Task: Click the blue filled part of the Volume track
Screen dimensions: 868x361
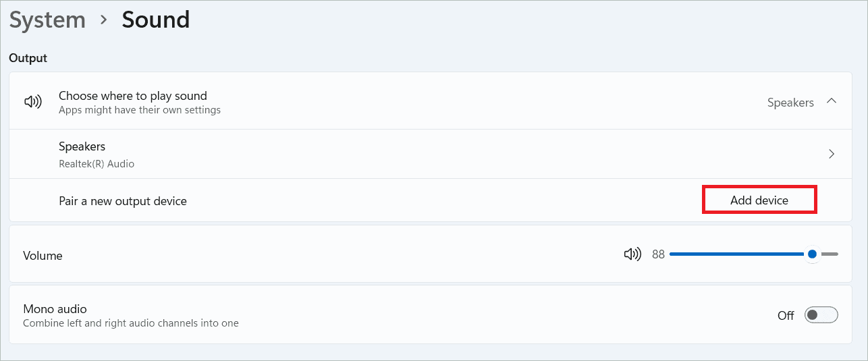Action: click(x=736, y=254)
